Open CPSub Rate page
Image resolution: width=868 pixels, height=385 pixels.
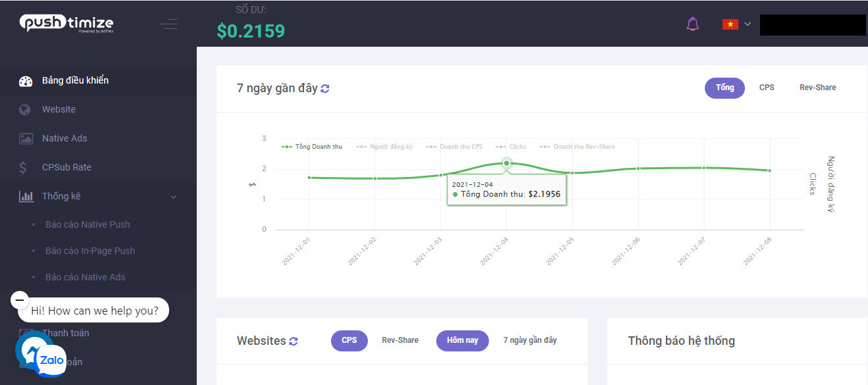pyautogui.click(x=66, y=167)
